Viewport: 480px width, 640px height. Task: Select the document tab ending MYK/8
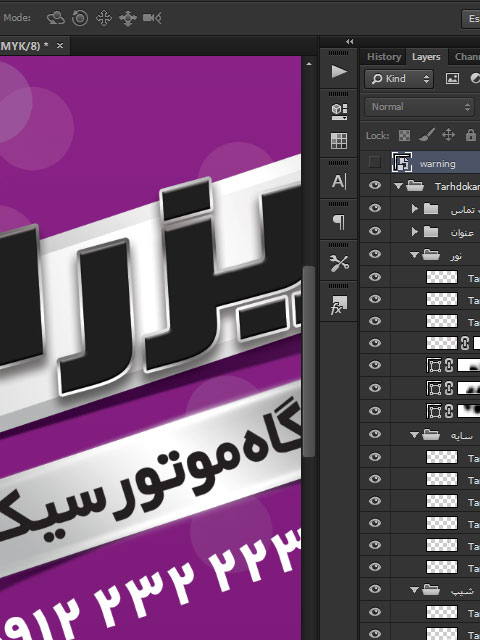click(x=24, y=46)
